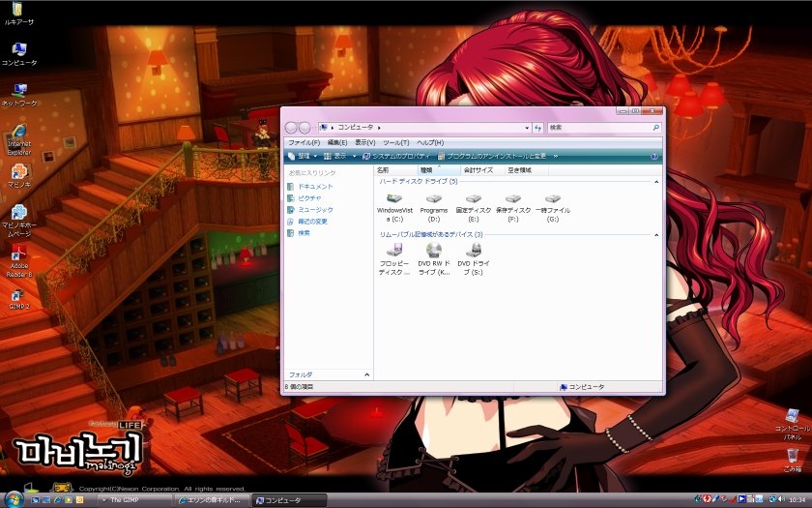This screenshot has width=812, height=508.
Task: Open the 表示 views dropdown arrow
Action: [x=354, y=156]
